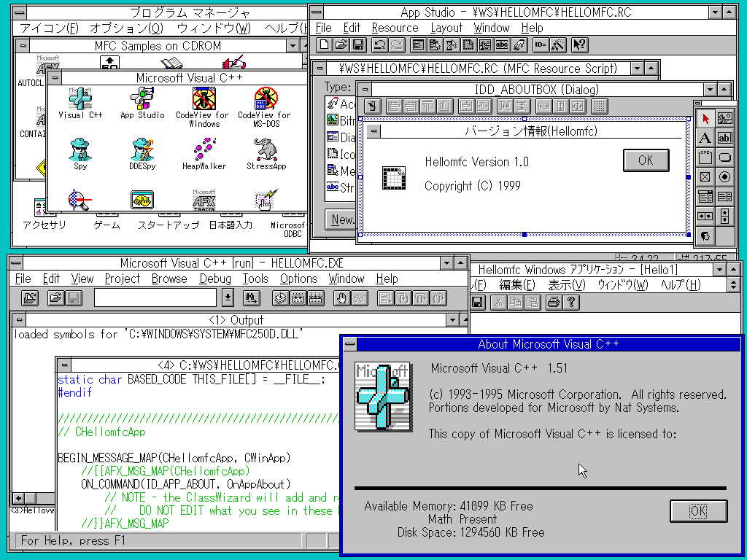Select the Radio Button control tool

(726, 176)
